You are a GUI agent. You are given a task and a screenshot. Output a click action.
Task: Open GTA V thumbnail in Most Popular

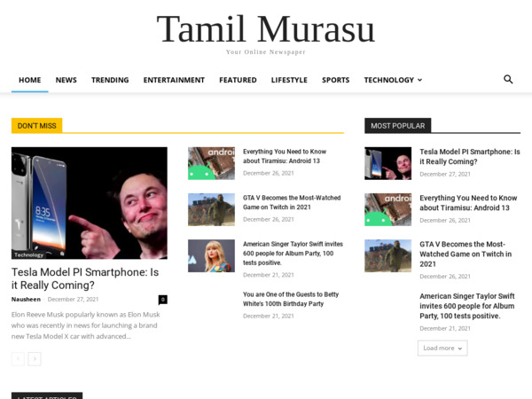click(387, 256)
